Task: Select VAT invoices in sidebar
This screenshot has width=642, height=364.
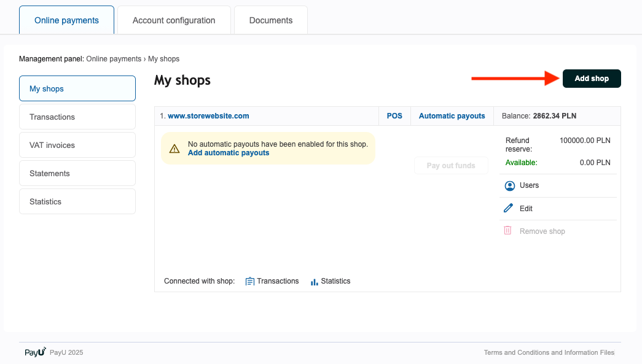Action: point(77,145)
